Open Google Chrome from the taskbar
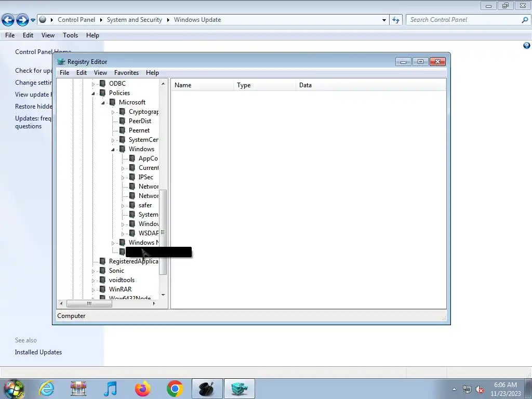The image size is (532, 399). (175, 389)
